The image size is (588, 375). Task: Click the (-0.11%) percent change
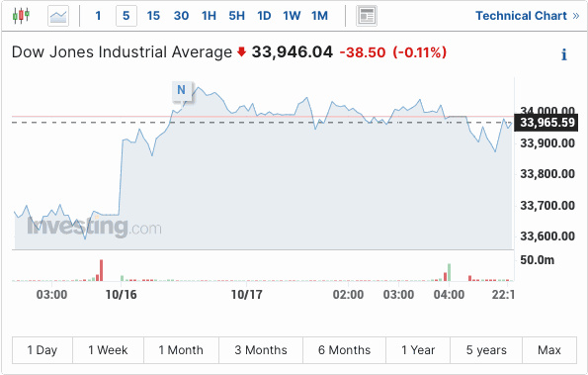pyautogui.click(x=420, y=52)
